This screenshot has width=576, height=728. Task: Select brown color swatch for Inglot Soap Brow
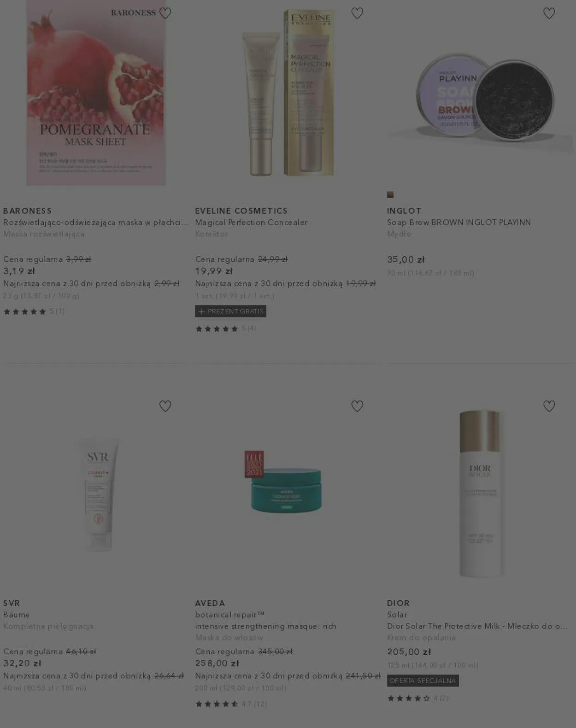390,194
